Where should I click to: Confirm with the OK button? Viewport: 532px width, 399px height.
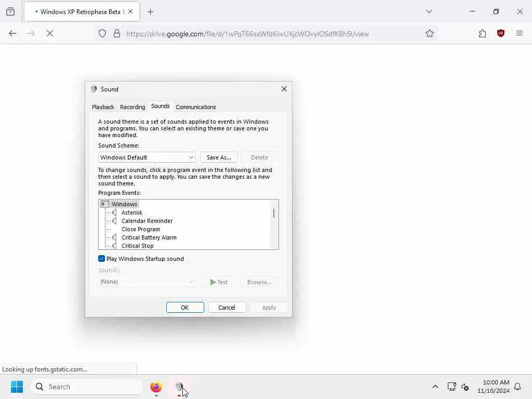tap(185, 308)
